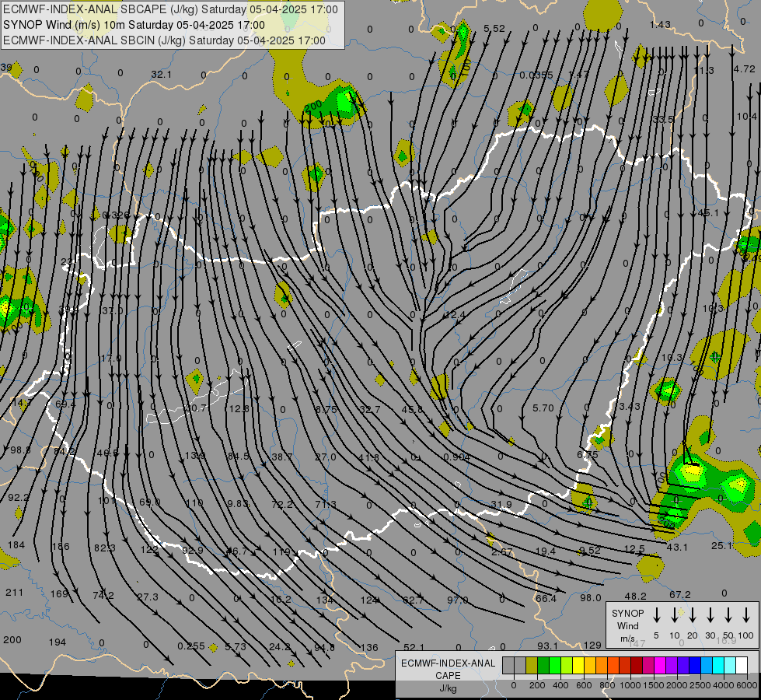
Task: Pick the white swatch at the CAPE legend's end
Action: pyautogui.click(x=741, y=665)
